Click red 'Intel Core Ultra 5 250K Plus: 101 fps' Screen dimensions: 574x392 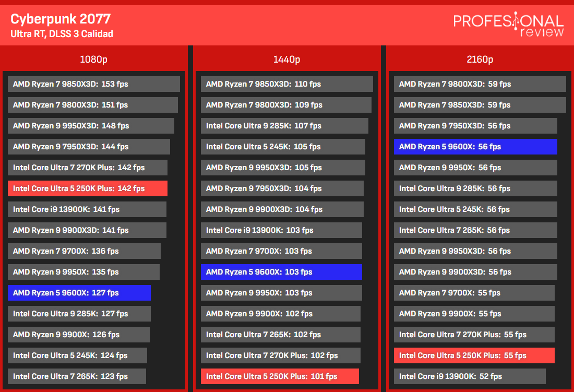click(x=280, y=376)
